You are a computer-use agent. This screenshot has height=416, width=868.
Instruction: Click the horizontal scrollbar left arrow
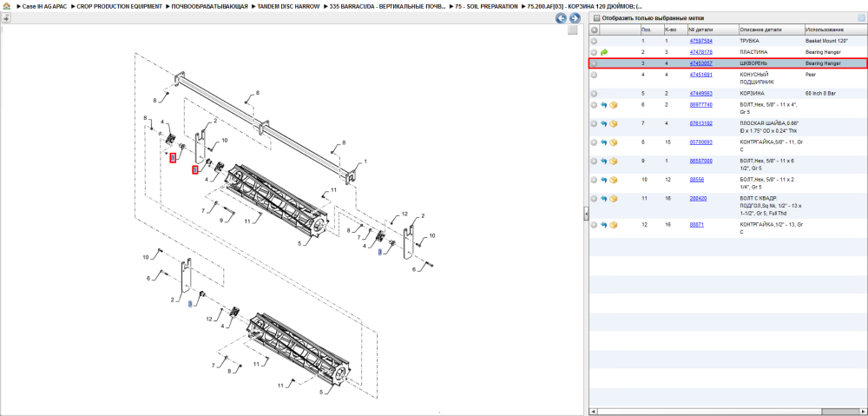593,412
